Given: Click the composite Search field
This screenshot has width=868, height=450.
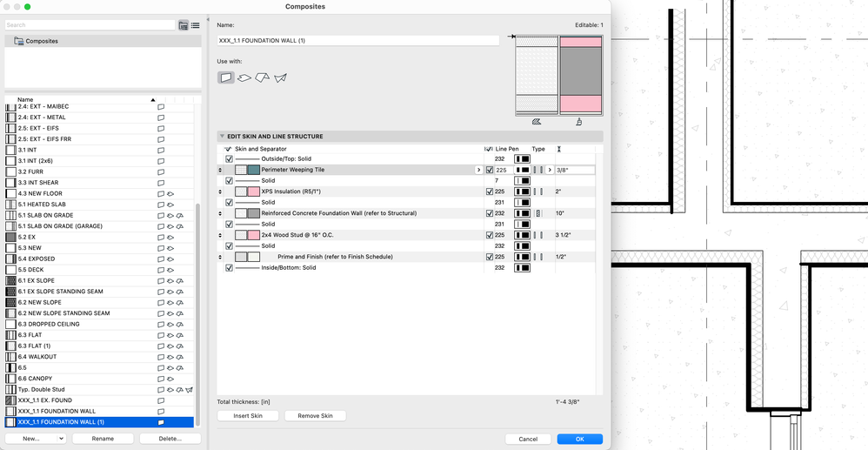Looking at the screenshot, I should pos(90,25).
